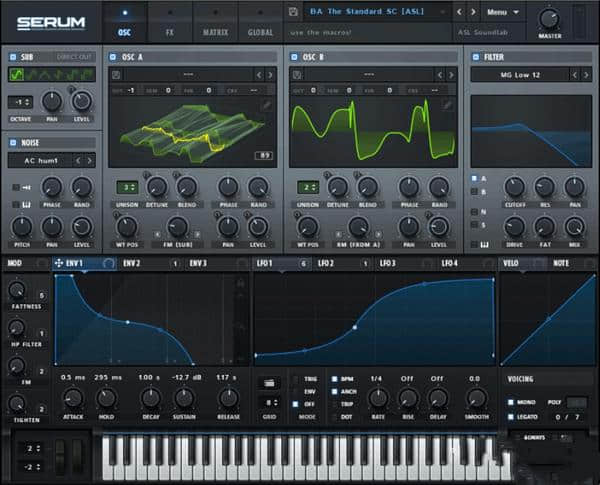Click the OSC B wavetable edit pencil

(451, 103)
